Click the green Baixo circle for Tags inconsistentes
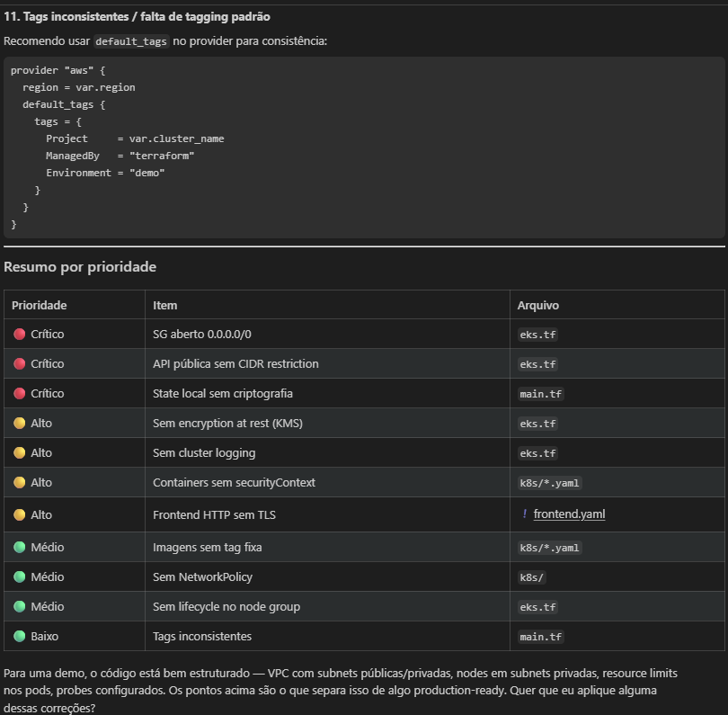728x715 pixels. coord(20,636)
